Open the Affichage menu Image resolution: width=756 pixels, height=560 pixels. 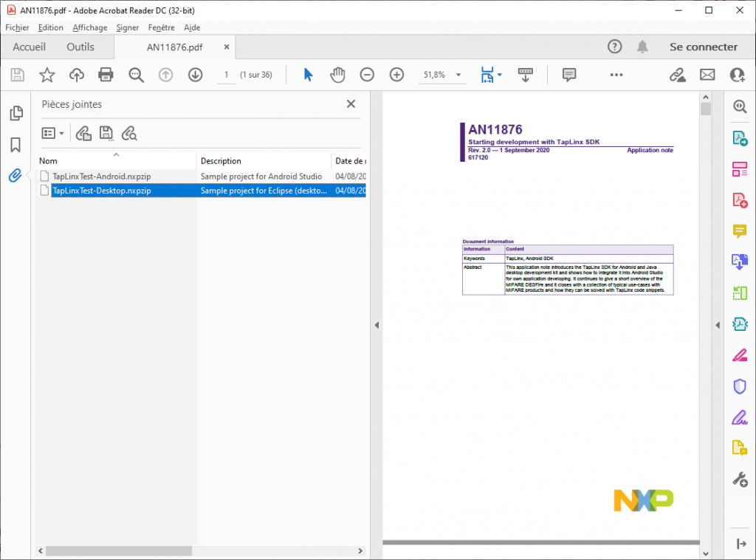point(90,27)
